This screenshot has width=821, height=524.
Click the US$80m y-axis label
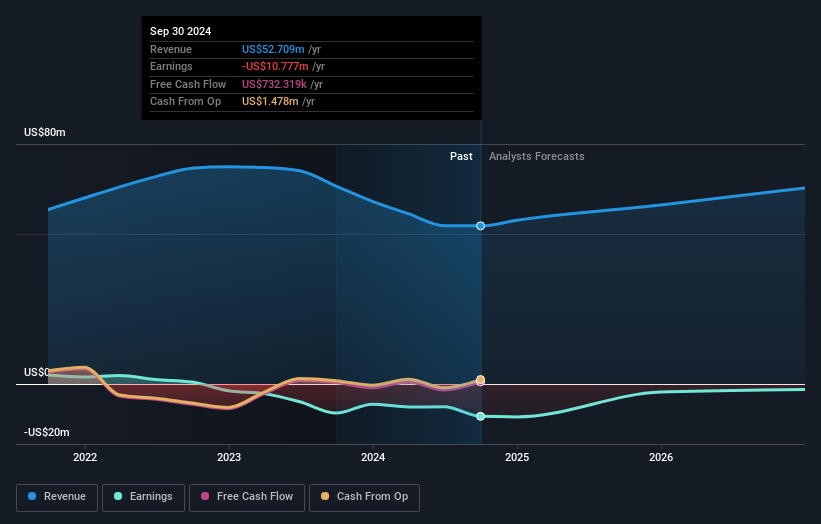tap(45, 132)
